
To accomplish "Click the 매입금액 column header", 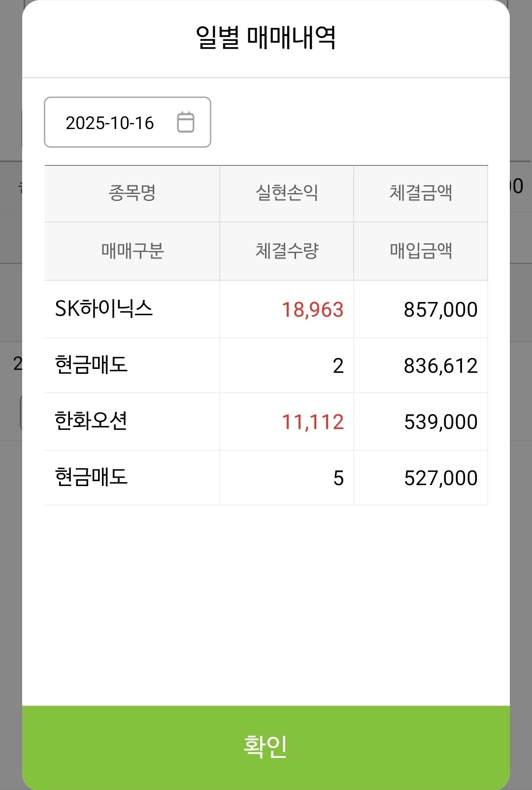I will (x=421, y=251).
